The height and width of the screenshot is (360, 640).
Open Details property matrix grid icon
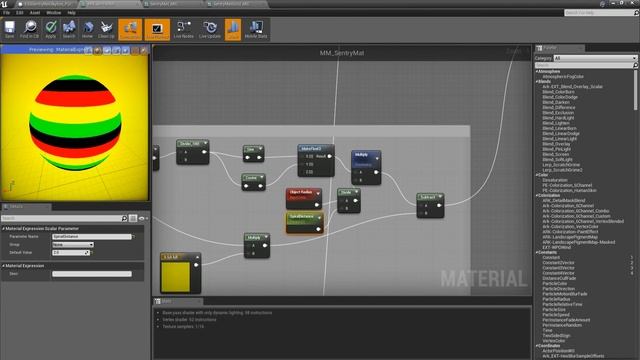133,218
